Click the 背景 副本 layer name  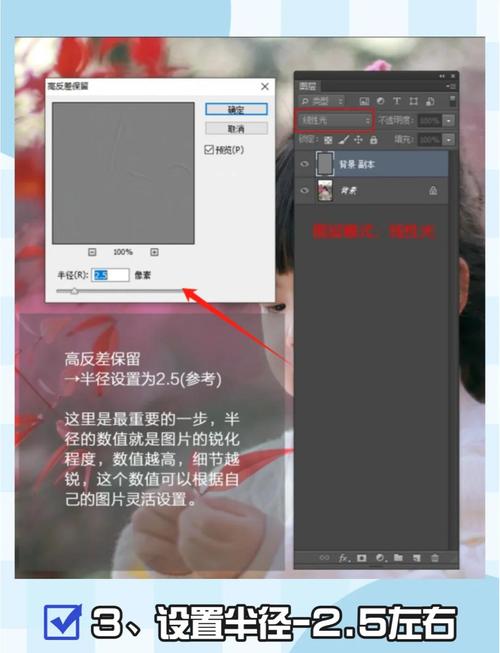point(357,164)
